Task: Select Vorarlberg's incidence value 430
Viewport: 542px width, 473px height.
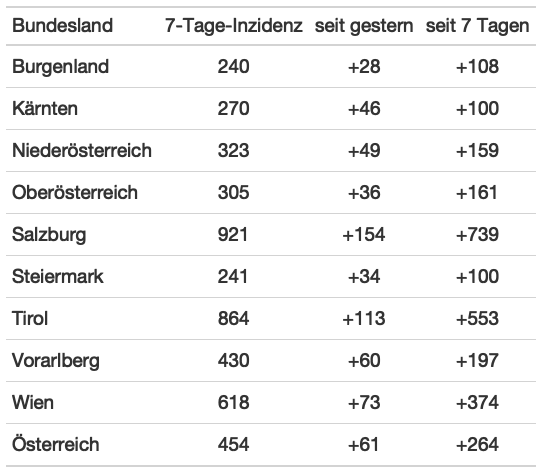Action: point(233,360)
